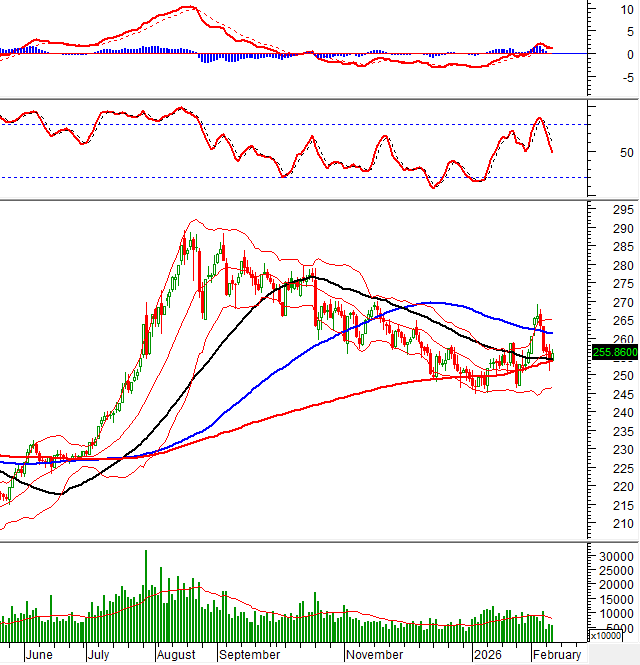Click the June label on time axis
This screenshot has height=665, width=640.
pyautogui.click(x=37, y=655)
